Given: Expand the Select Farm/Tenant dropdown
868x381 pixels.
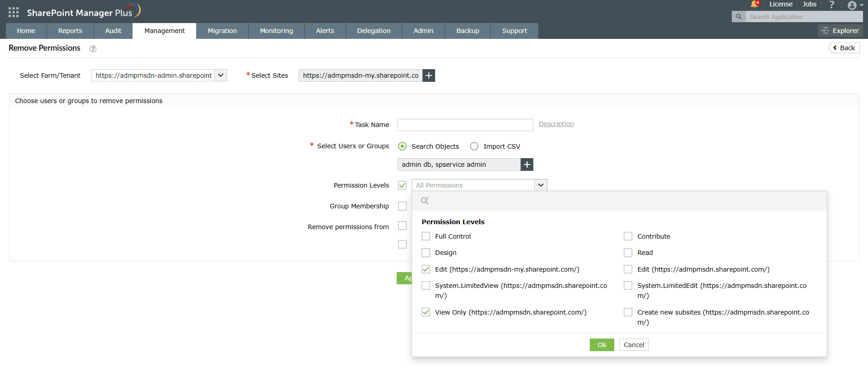Looking at the screenshot, I should tap(221, 75).
